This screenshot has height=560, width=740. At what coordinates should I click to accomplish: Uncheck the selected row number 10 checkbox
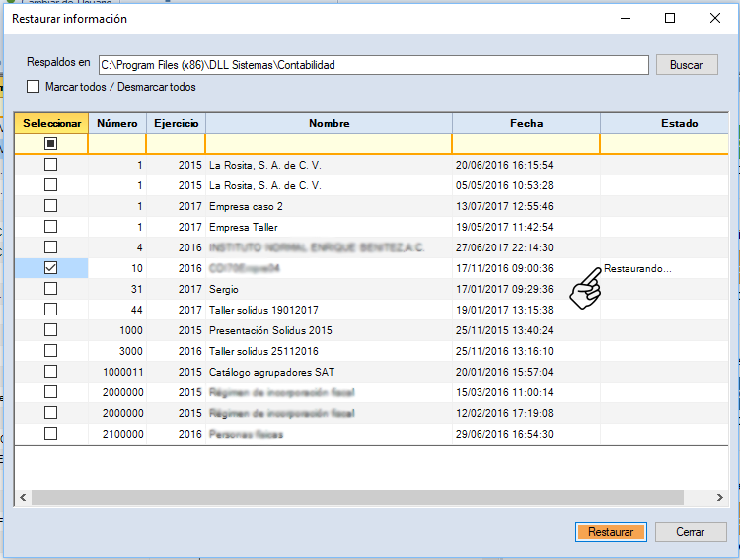50,268
